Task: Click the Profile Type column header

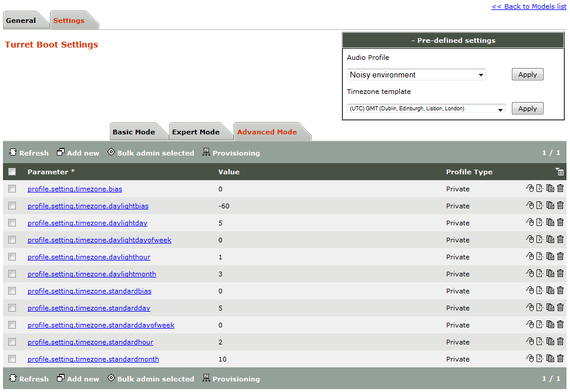Action: coord(469,172)
